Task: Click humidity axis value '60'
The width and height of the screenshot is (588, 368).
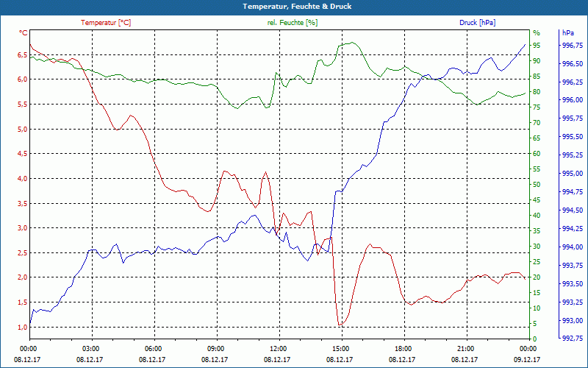Action: point(537,154)
